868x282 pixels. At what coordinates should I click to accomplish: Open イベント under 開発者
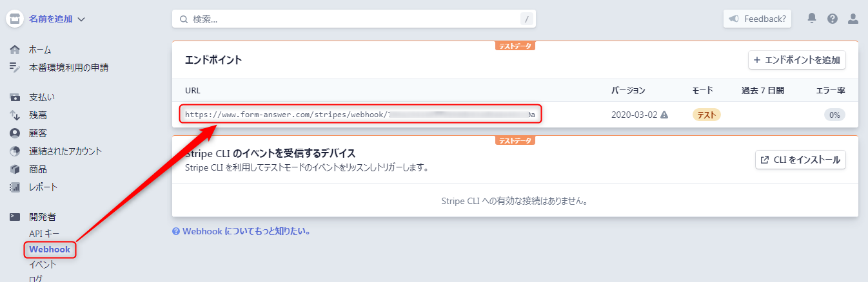coord(43,265)
